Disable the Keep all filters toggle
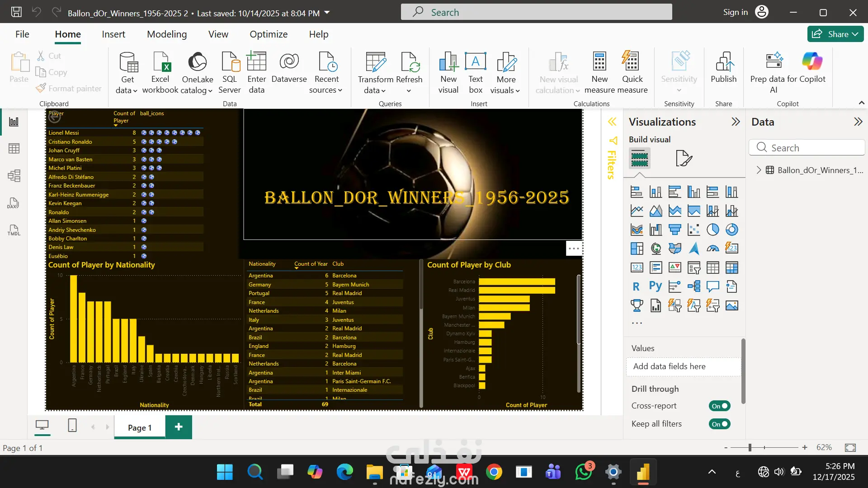 (x=719, y=424)
